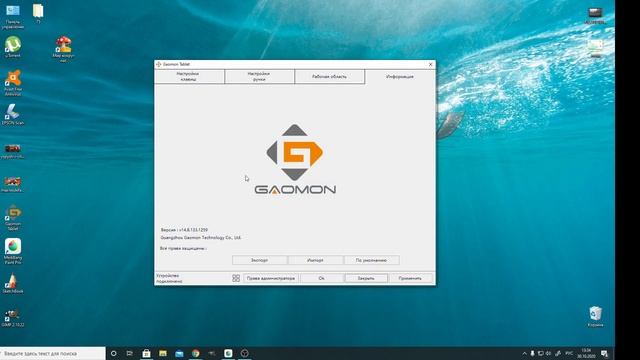This screenshot has width=640, height=360.
Task: Select the Информация tab
Action: click(x=400, y=76)
